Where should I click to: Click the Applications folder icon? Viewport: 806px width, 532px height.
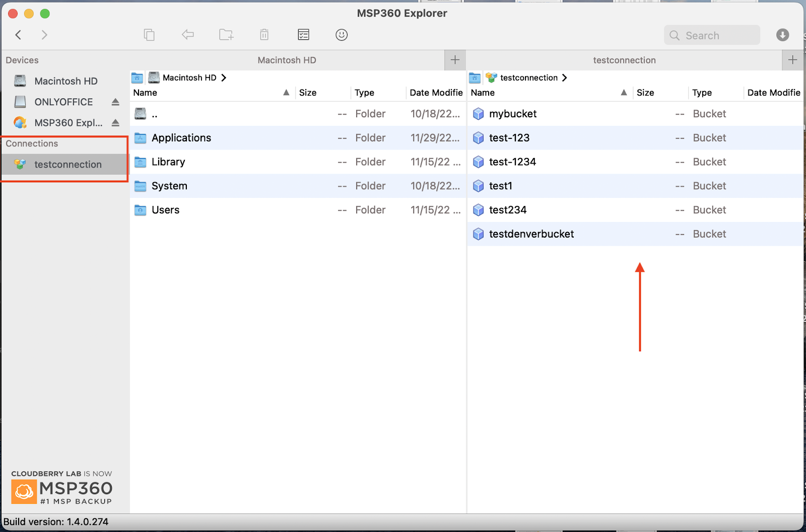(x=141, y=138)
